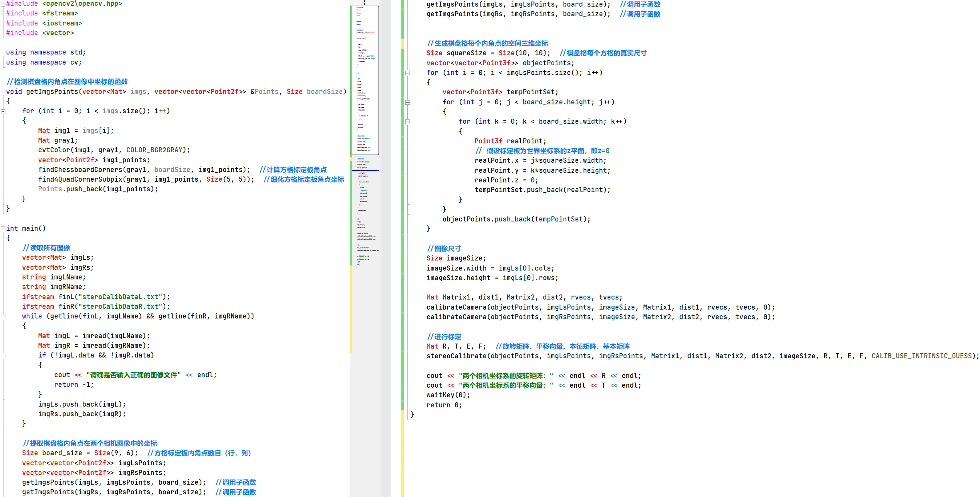Screen dimensions: 980x497
Task: Click 'using namespace std;' line
Action: click(46, 53)
